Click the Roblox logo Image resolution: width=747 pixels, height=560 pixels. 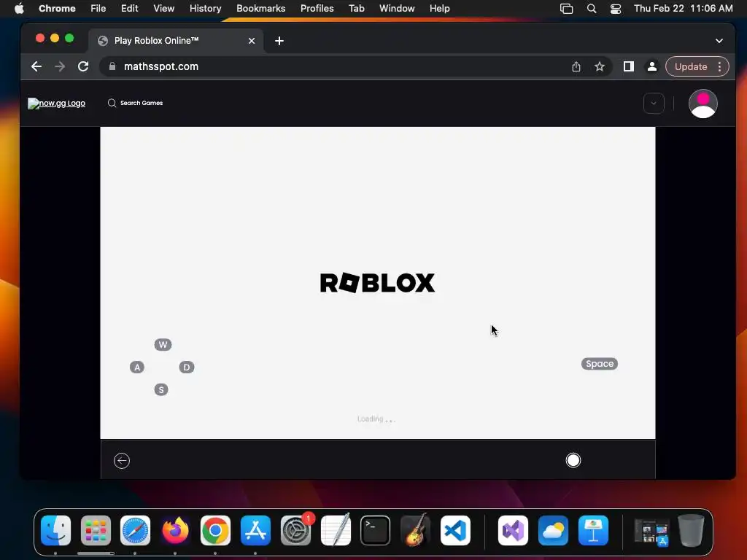(377, 283)
